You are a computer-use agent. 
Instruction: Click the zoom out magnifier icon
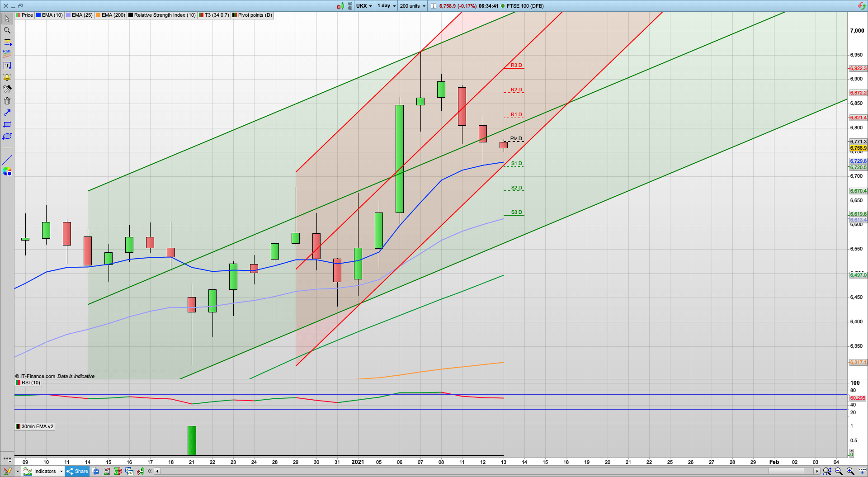(838, 471)
